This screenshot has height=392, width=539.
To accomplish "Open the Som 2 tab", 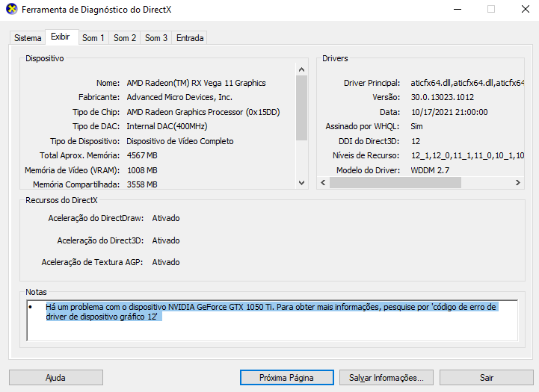I will coord(125,38).
